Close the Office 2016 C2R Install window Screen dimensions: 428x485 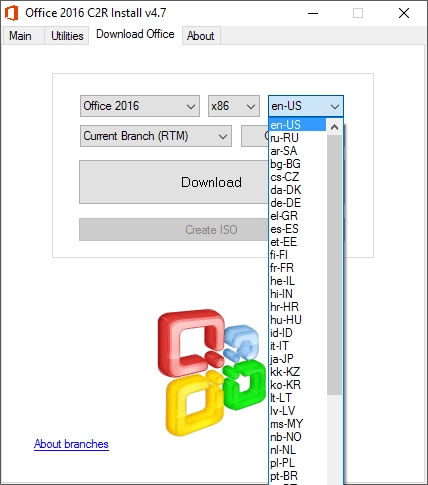(404, 13)
